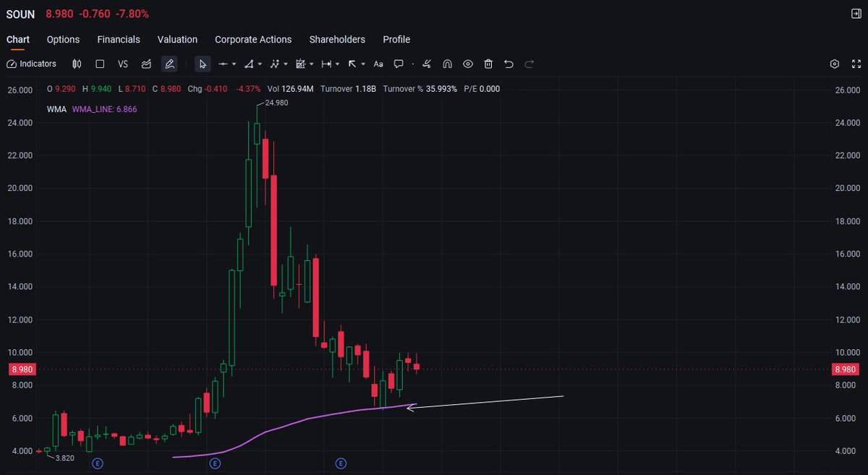868x475 pixels.
Task: Toggle the magnet snap mode
Action: coord(448,64)
